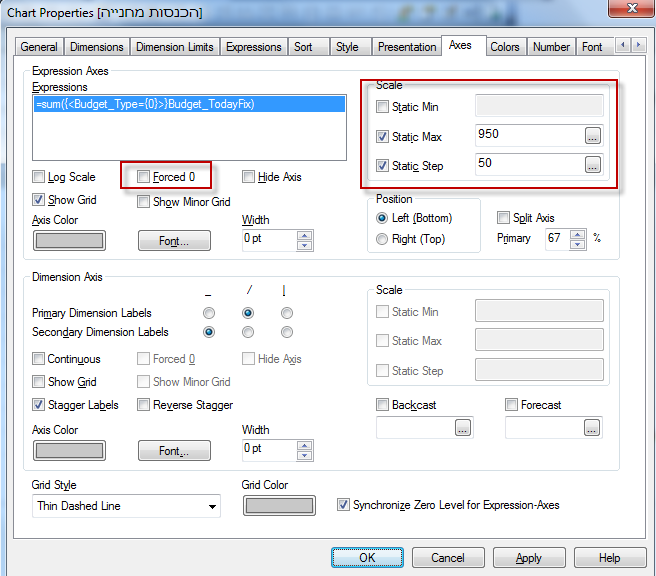Screen dimensions: 656x576
Task: Uncheck Static Step checkbox
Action: pyautogui.click(x=382, y=166)
